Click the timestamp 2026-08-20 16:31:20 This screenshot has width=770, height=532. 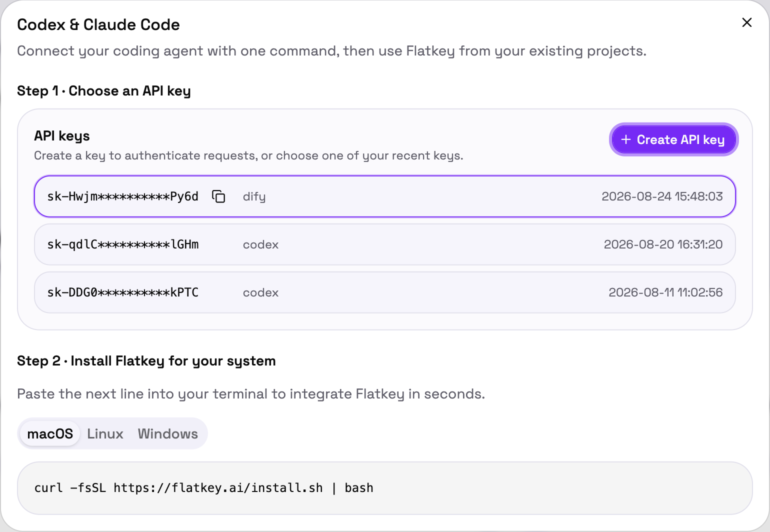coord(663,244)
